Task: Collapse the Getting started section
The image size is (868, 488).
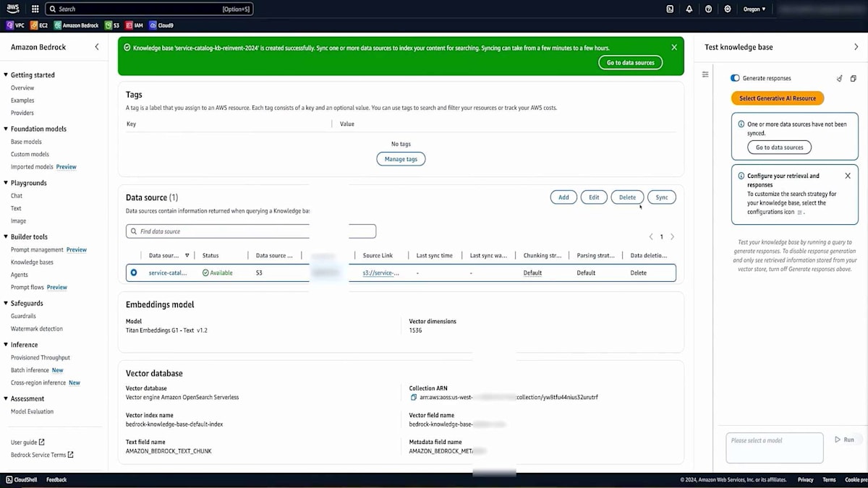Action: 6,74
